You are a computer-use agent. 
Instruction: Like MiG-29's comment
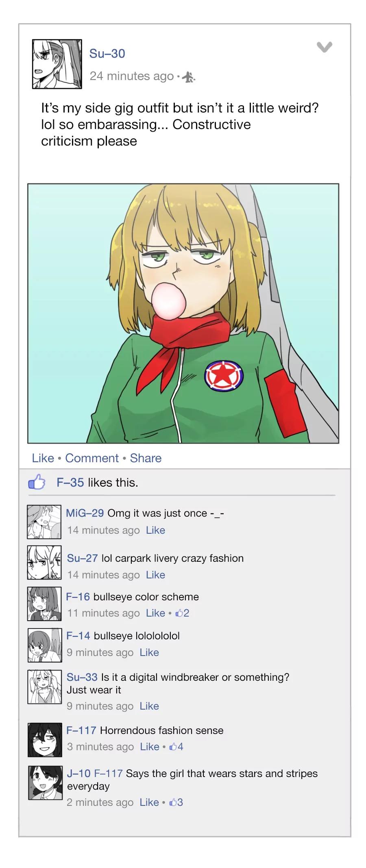[155, 530]
